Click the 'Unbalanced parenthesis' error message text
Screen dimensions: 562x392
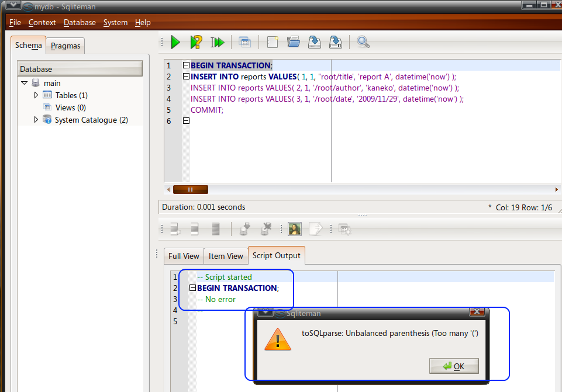coord(390,334)
